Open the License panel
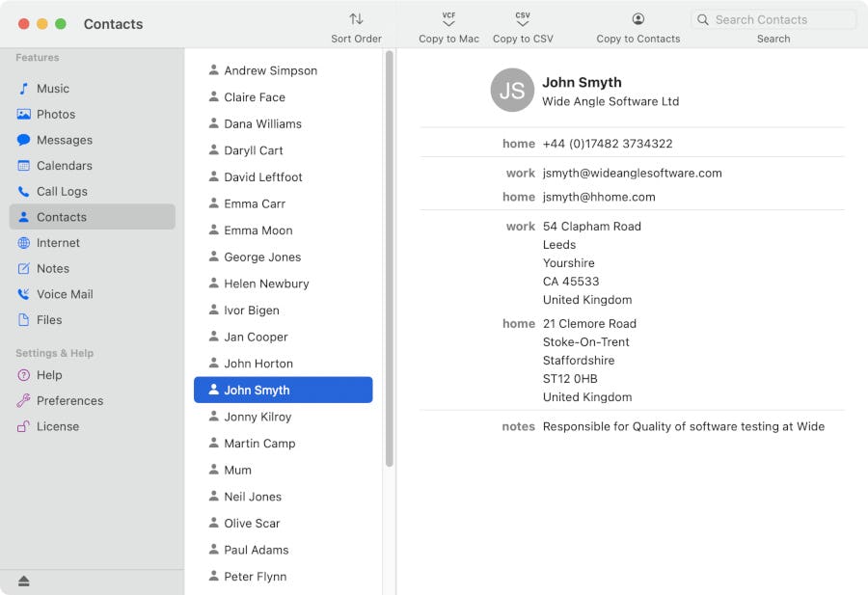This screenshot has height=595, width=868. pos(56,425)
